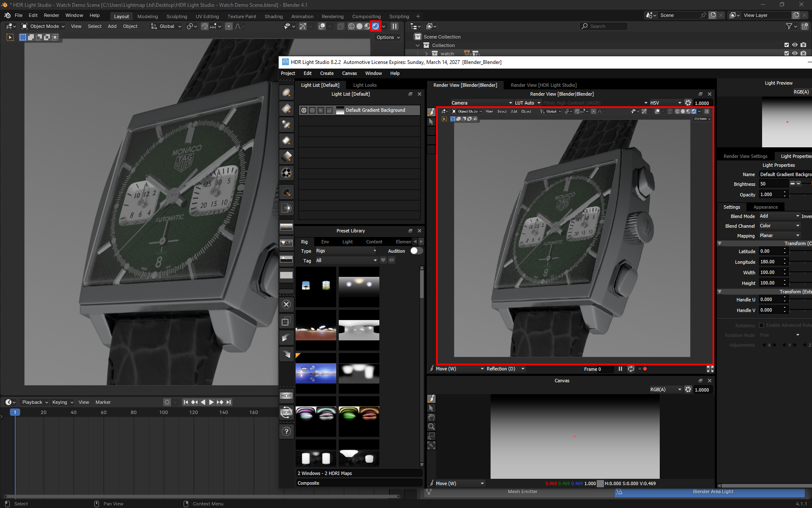The image size is (812, 508).
Task: Open HDR Light Studio Project menu
Action: [288, 73]
